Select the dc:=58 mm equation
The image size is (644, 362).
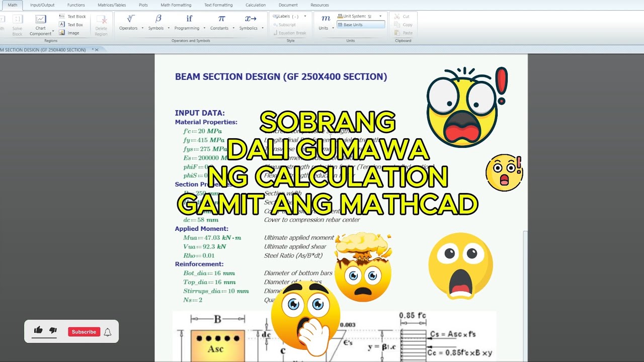point(201,220)
